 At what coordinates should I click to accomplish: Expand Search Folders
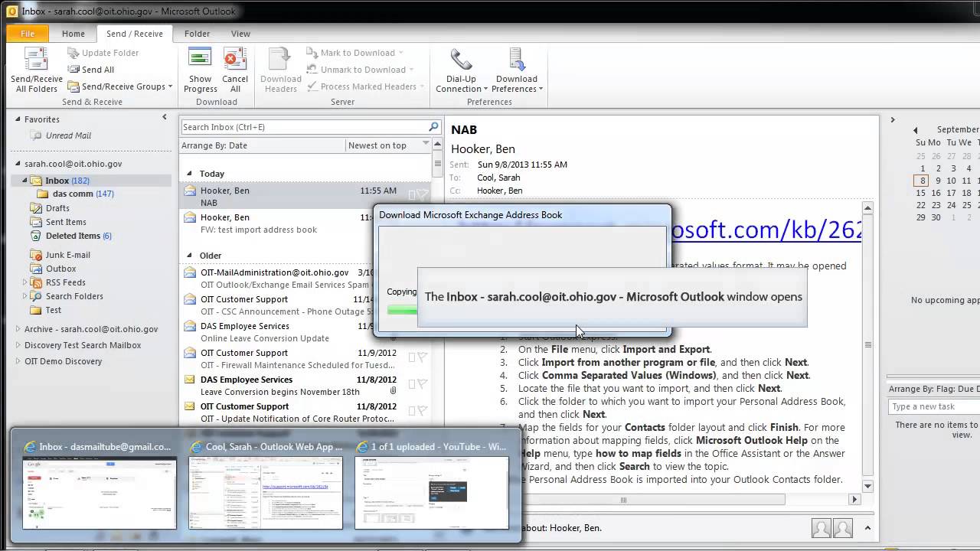click(24, 296)
